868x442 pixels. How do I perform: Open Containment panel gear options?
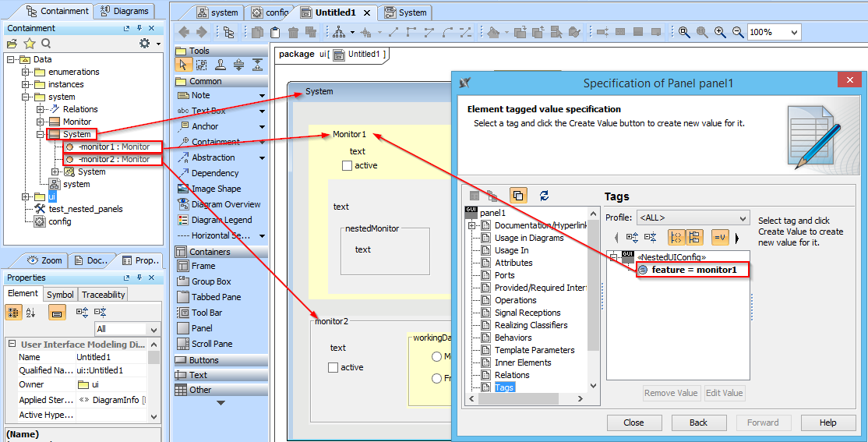click(x=146, y=44)
